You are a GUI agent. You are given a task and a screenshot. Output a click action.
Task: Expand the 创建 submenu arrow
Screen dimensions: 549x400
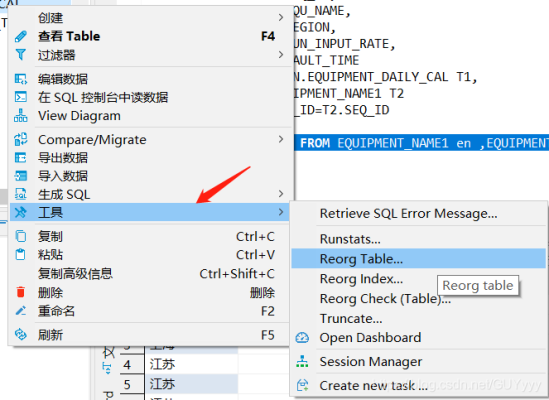click(x=281, y=17)
